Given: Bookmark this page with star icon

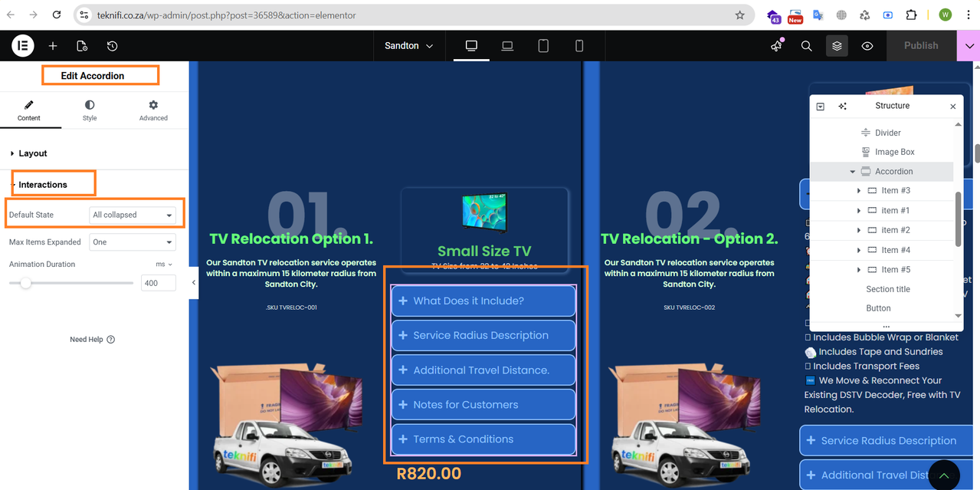Looking at the screenshot, I should (x=739, y=15).
